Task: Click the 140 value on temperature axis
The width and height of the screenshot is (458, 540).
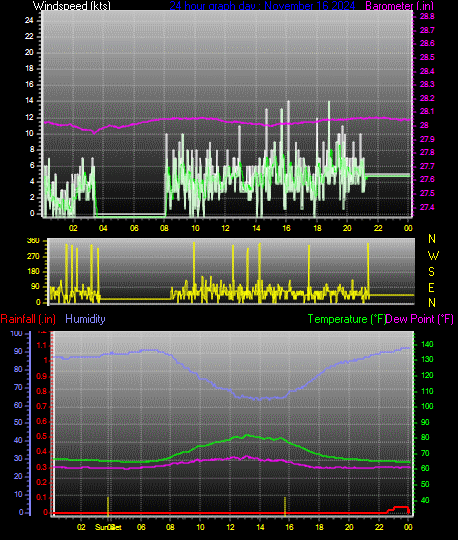Action: point(427,344)
